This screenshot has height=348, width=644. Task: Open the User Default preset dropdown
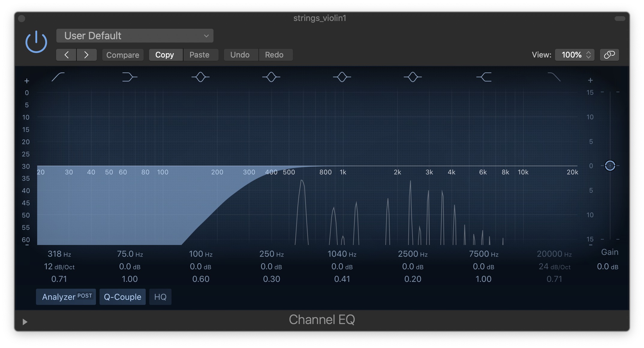pos(135,36)
